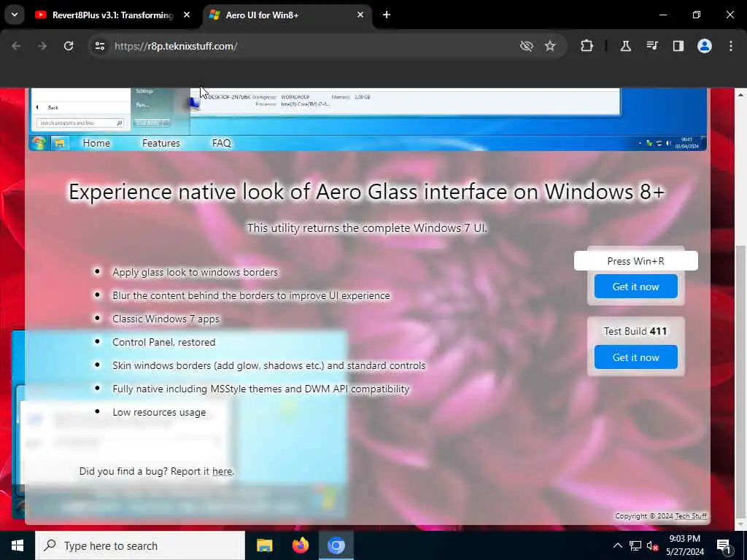Click the Press Win+R tooltip label
The image size is (747, 560).
(635, 261)
